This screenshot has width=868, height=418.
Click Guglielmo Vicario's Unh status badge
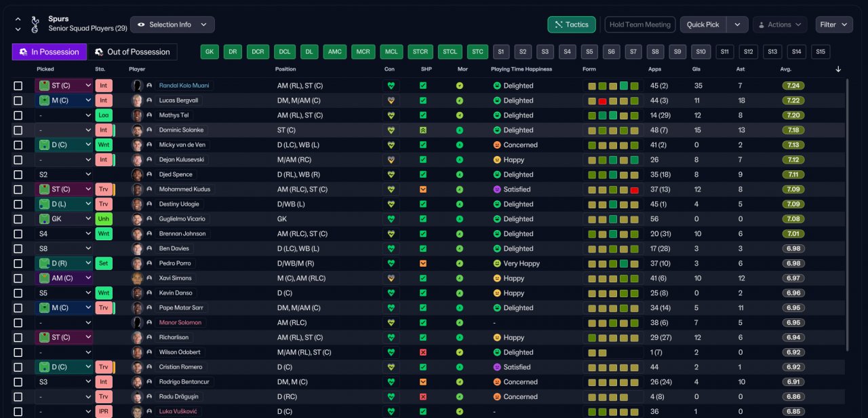104,219
